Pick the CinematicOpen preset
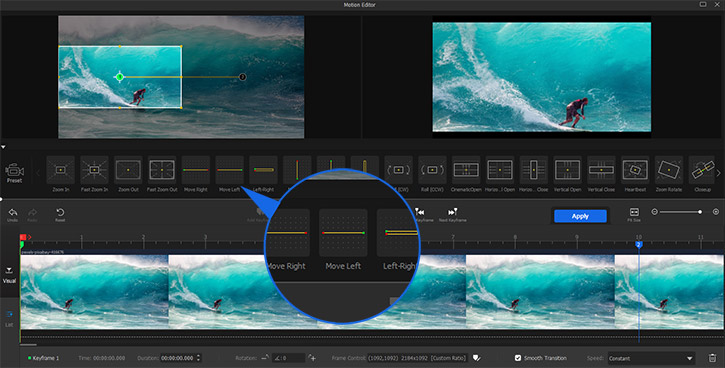 coord(466,170)
